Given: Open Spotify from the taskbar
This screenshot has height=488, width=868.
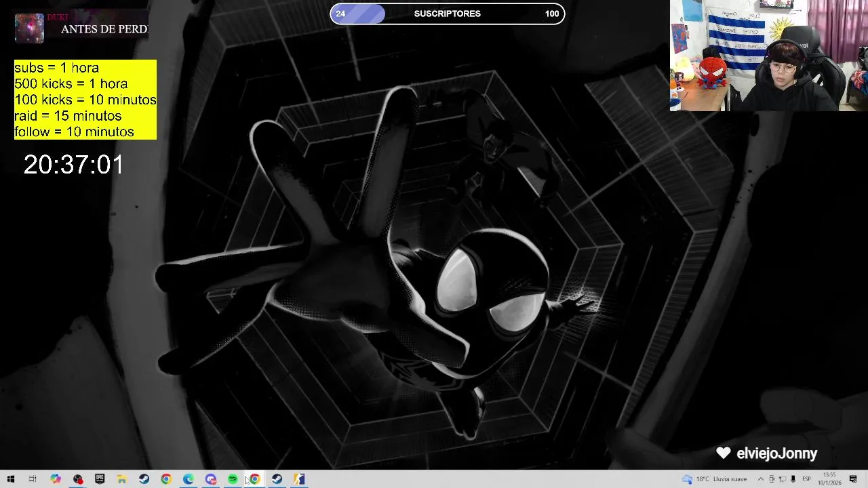Looking at the screenshot, I should coord(233,479).
